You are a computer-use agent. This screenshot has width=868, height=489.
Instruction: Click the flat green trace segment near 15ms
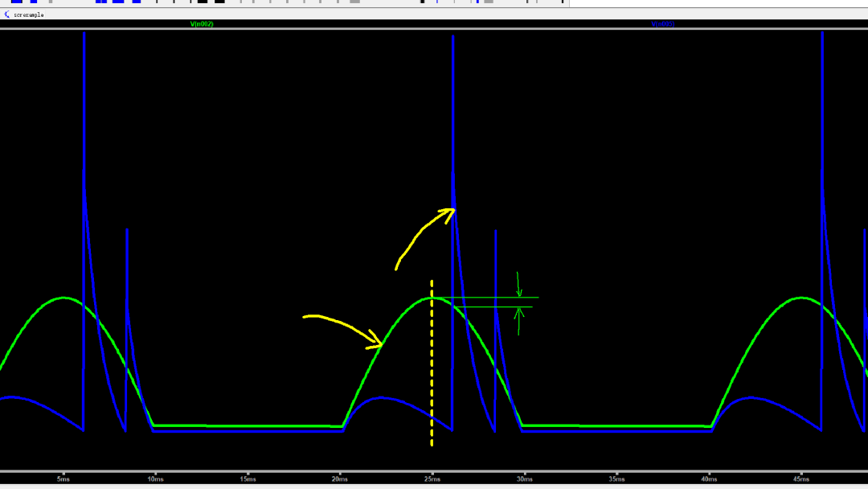248,425
